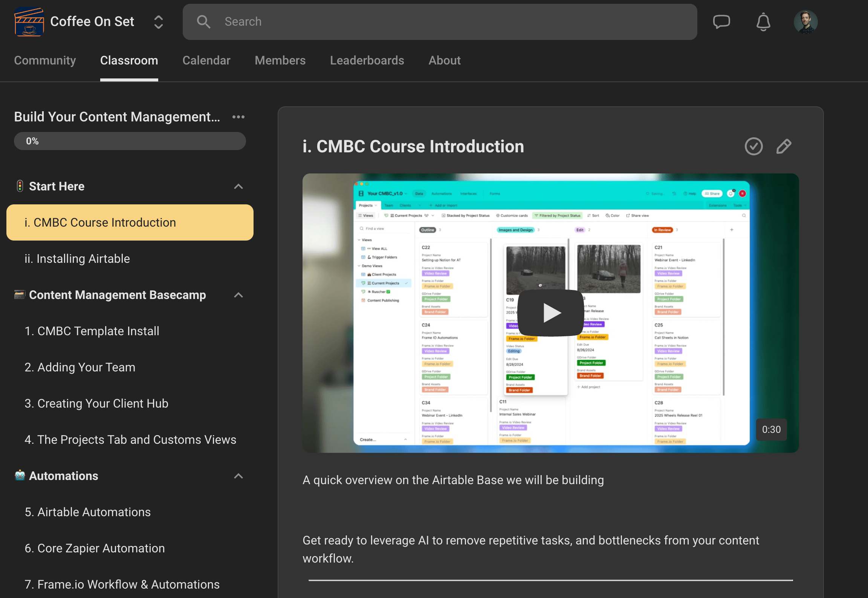The image size is (868, 598).
Task: Switch to the About tab
Action: [445, 60]
